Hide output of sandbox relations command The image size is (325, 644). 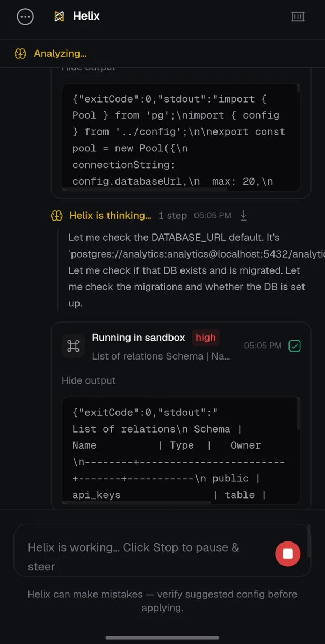click(89, 380)
